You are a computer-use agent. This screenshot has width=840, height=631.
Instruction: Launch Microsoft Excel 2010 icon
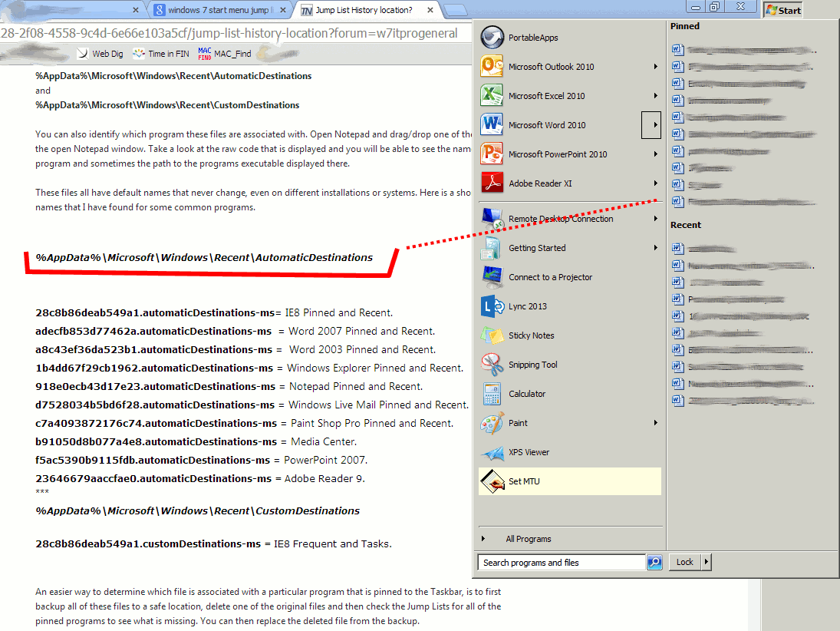[492, 95]
